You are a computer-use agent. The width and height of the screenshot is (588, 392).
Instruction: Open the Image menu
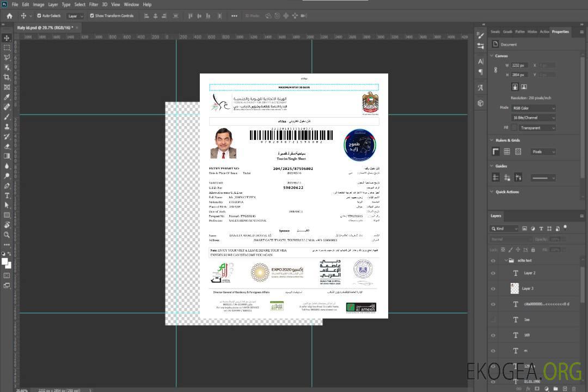point(39,4)
